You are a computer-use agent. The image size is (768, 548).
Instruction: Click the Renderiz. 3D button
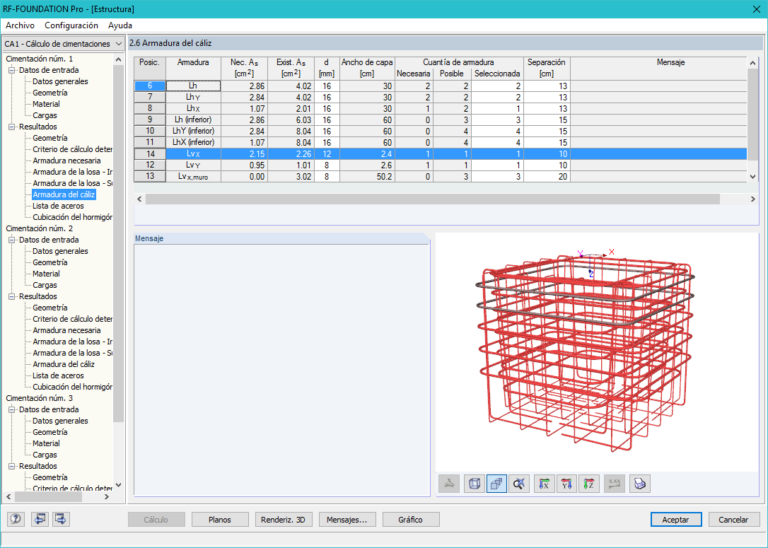[x=283, y=520]
